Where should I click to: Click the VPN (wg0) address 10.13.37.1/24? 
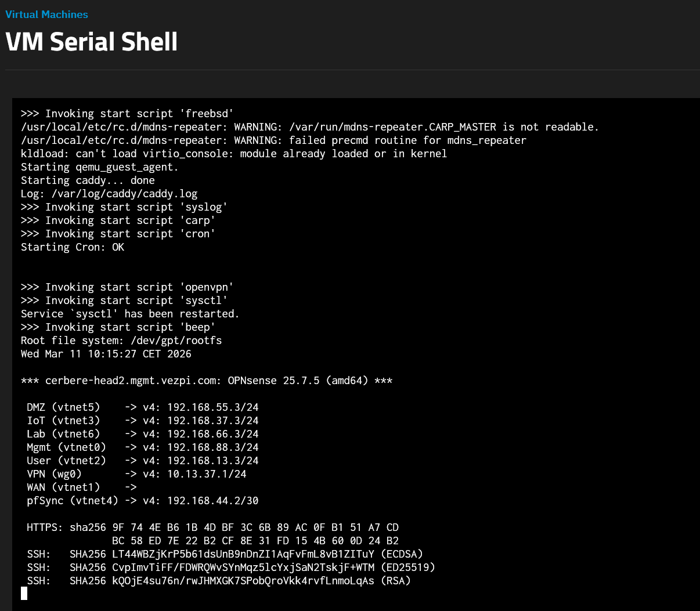207,474
